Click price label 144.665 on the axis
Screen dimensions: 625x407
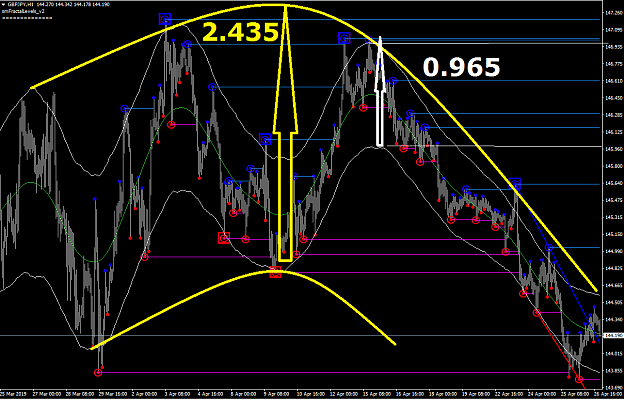614,285
